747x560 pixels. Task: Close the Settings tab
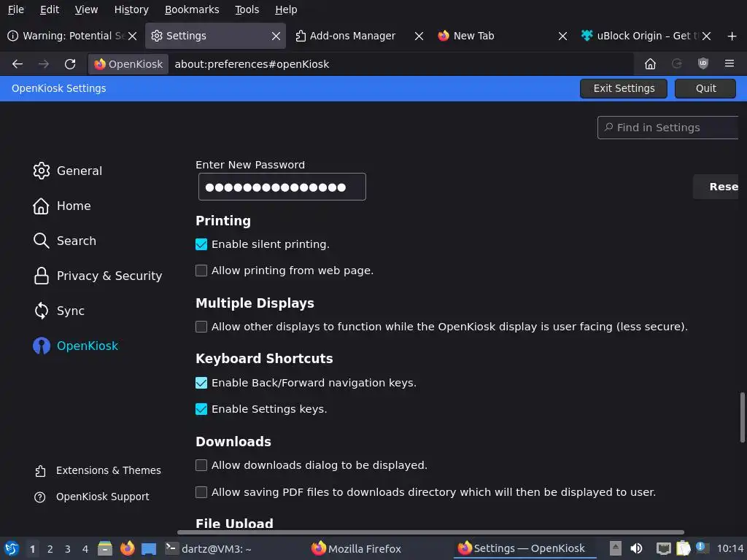276,36
